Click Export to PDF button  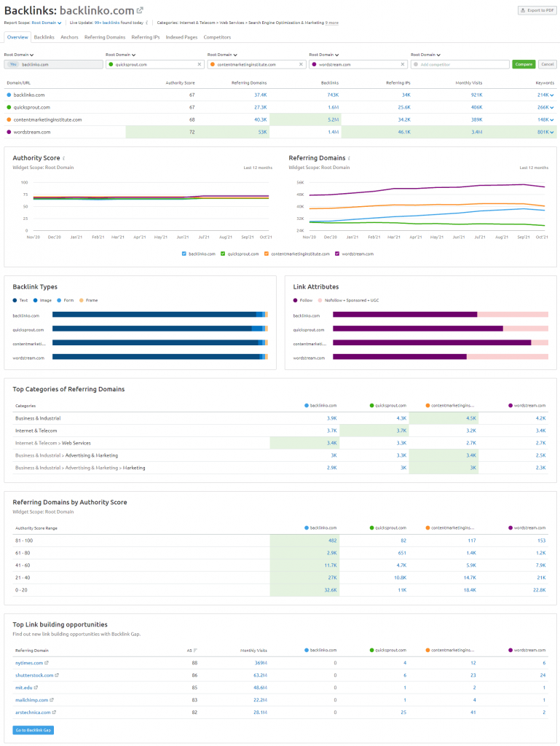(537, 10)
